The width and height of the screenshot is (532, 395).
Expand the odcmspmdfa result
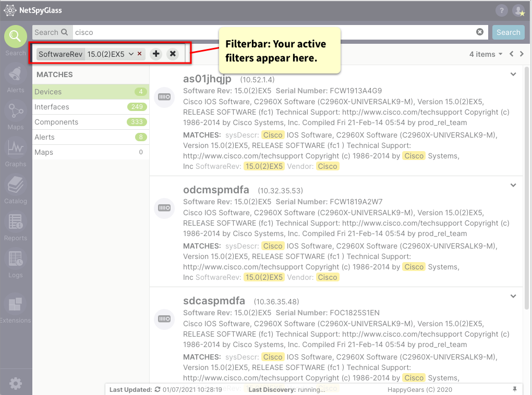click(x=513, y=185)
